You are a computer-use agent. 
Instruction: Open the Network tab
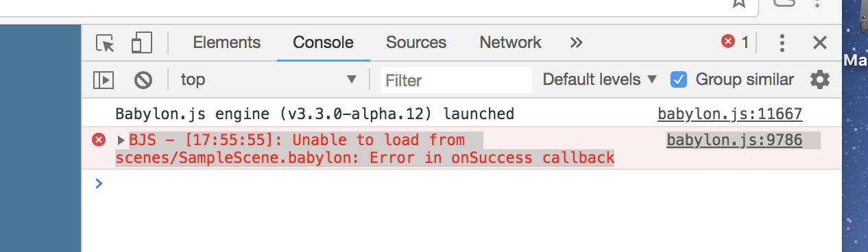click(510, 42)
